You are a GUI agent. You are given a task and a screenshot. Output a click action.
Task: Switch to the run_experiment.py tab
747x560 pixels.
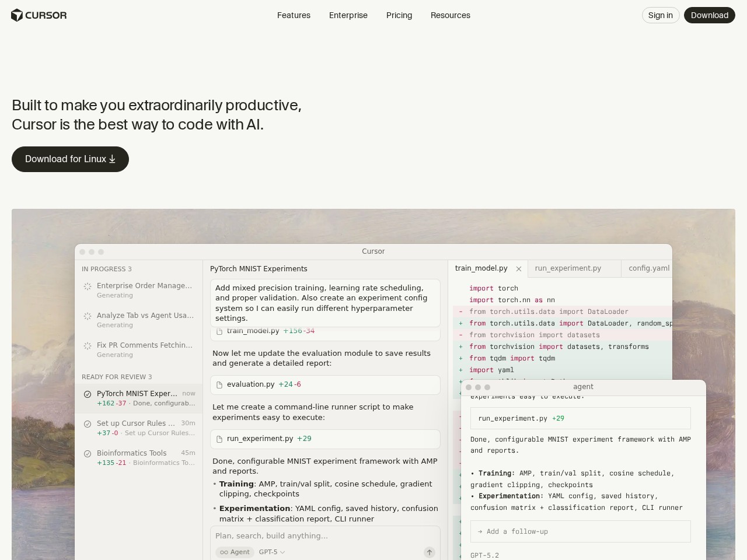coord(568,268)
